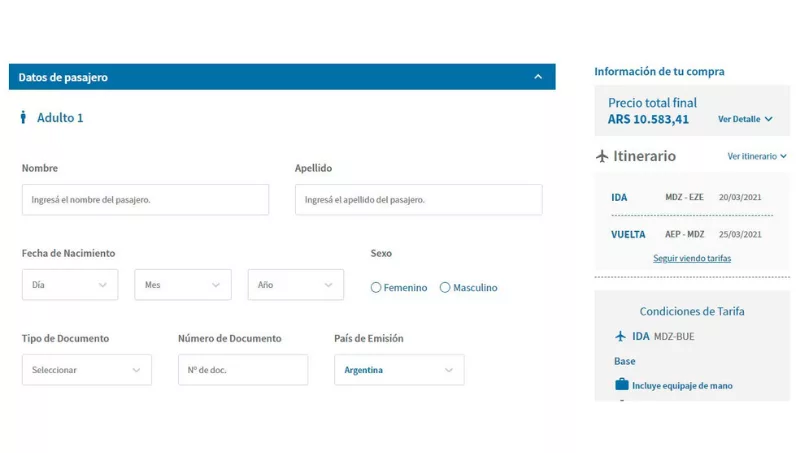Click the airplane icon next to Itinerario
This screenshot has height=453, width=800.
(x=602, y=156)
